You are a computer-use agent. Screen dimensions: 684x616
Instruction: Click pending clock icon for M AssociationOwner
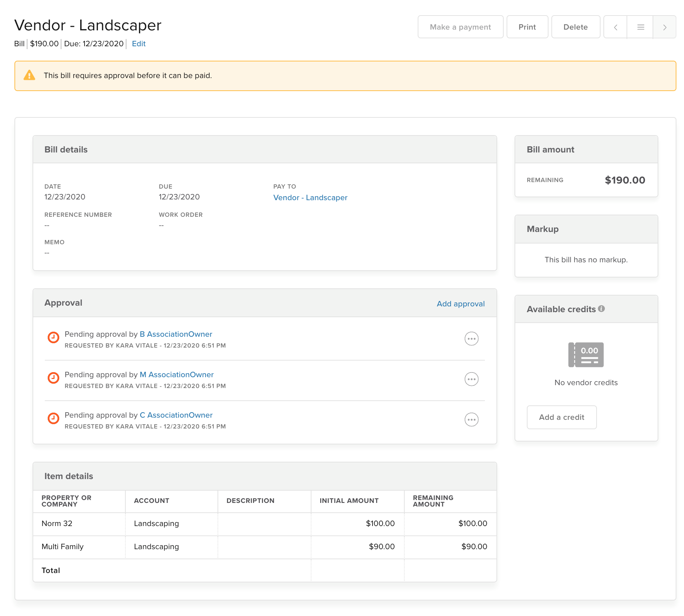point(53,378)
